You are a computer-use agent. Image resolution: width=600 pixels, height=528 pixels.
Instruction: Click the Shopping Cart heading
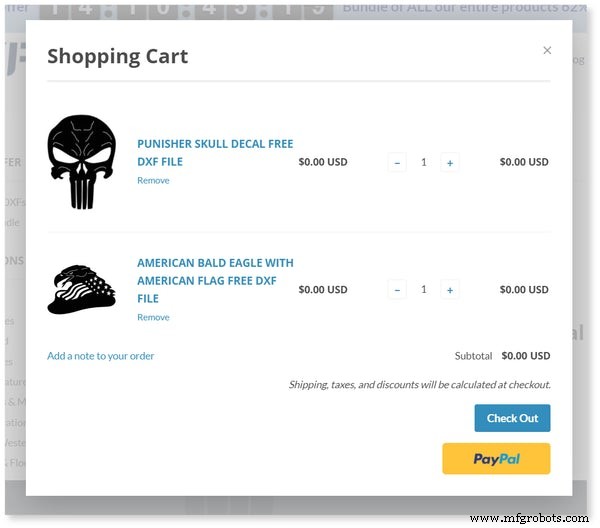(x=117, y=56)
